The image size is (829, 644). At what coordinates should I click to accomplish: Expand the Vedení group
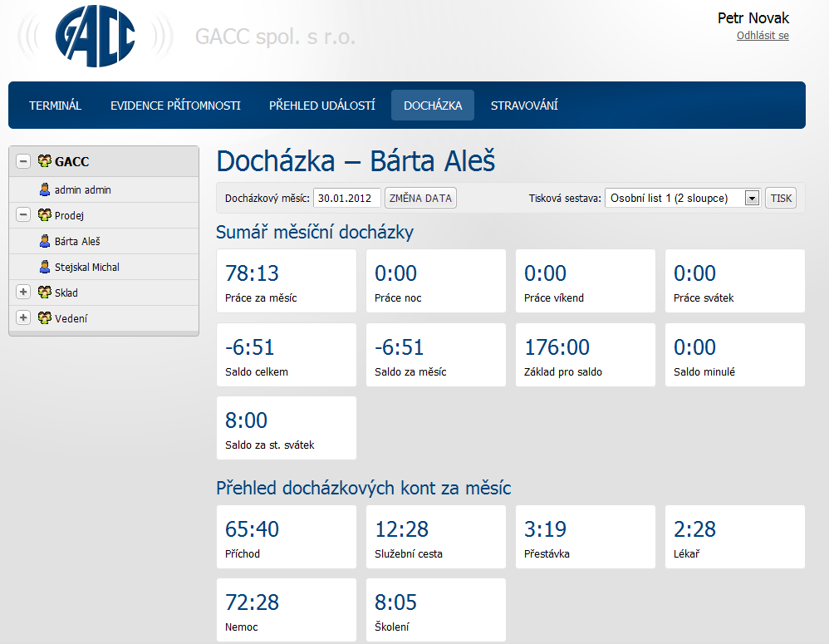(x=22, y=317)
